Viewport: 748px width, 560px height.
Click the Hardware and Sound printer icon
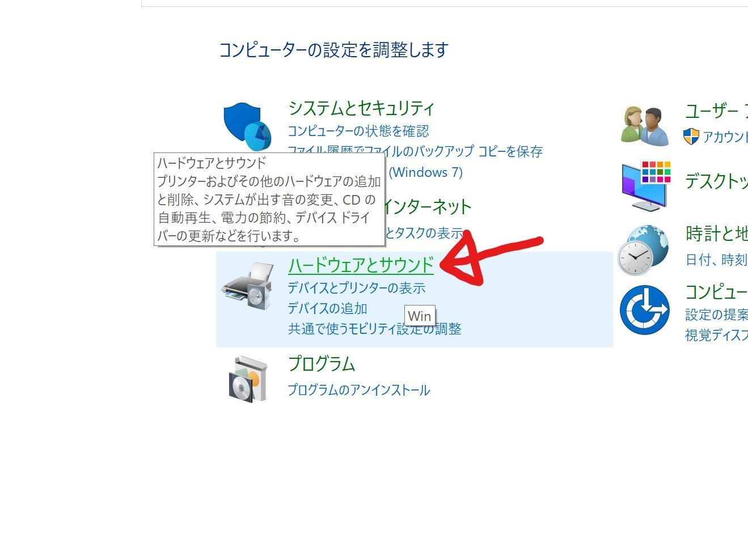[x=247, y=286]
